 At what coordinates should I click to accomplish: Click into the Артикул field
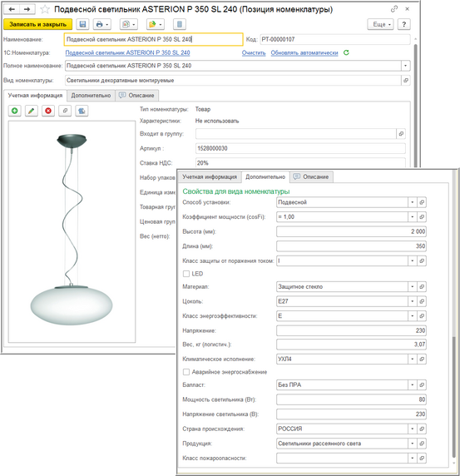tap(300, 148)
